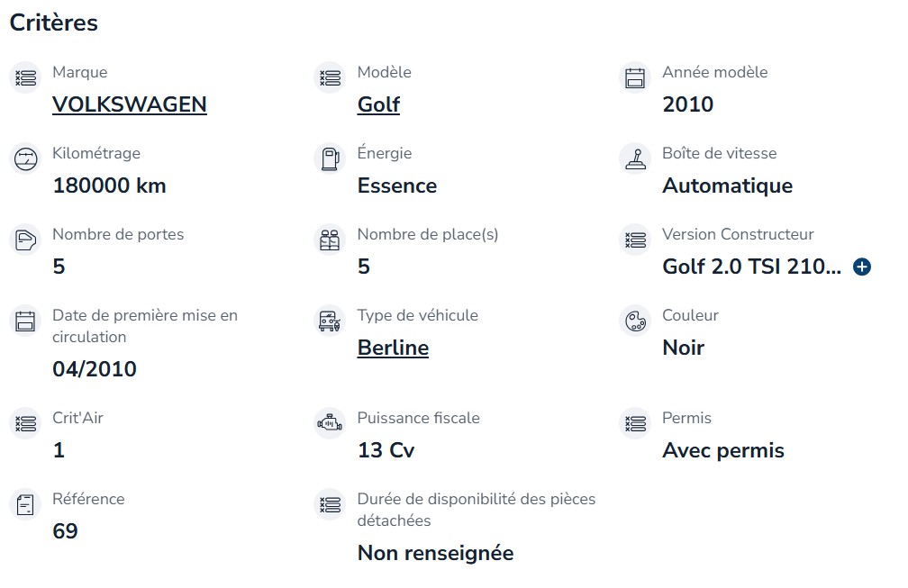This screenshot has height=588, width=908.
Task: Click the Référence document icon
Action: click(25, 504)
